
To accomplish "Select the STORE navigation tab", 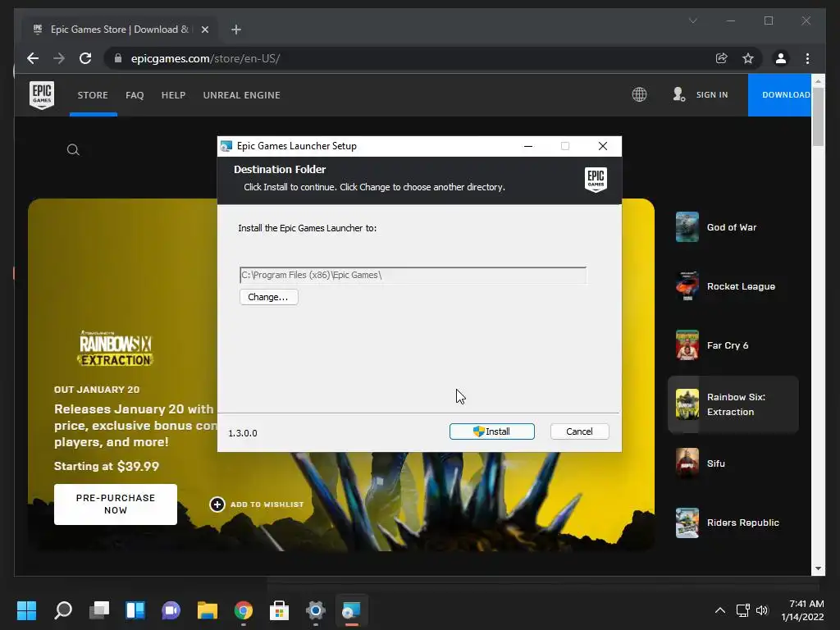I will 93,95.
